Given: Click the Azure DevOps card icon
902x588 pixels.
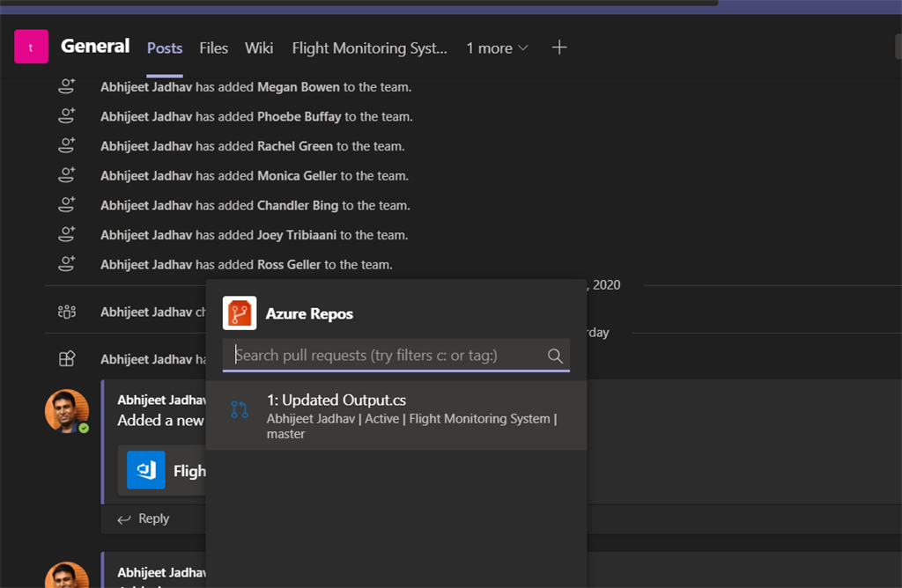Looking at the screenshot, I should click(145, 470).
